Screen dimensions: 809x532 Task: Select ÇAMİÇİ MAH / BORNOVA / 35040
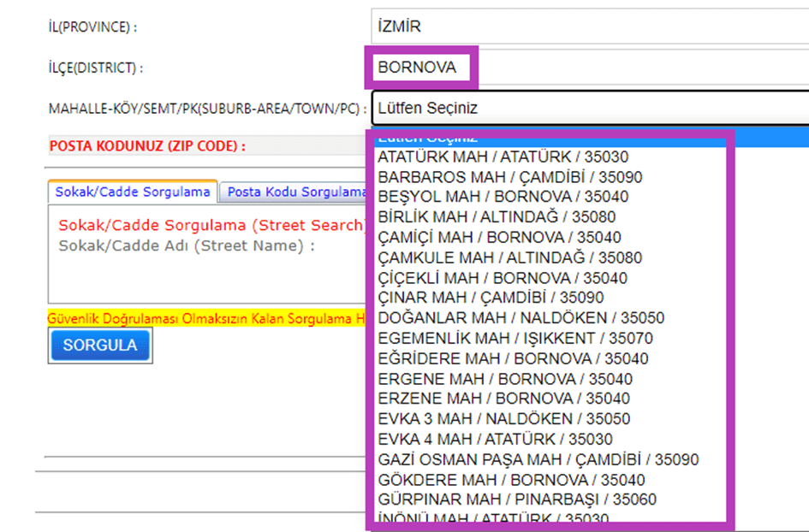pyautogui.click(x=499, y=238)
